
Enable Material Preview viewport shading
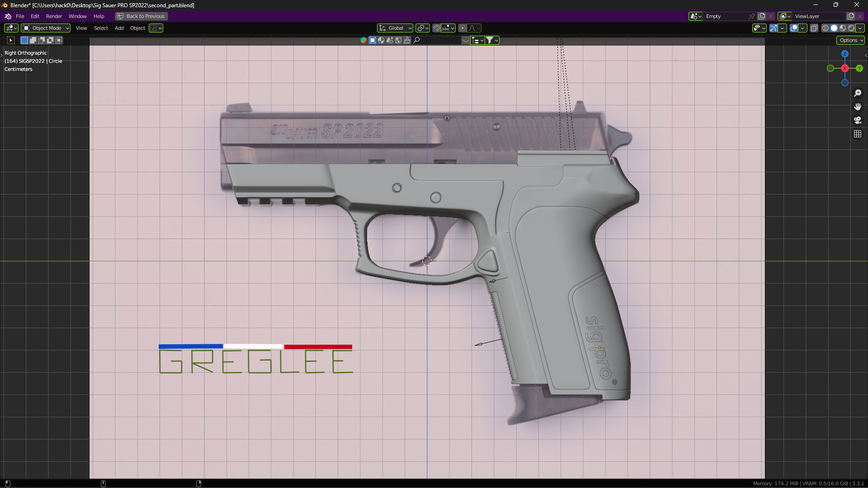tap(842, 28)
